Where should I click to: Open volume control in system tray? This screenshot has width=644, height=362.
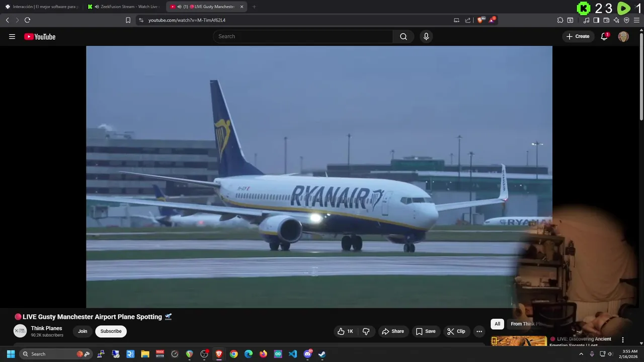pos(610,354)
